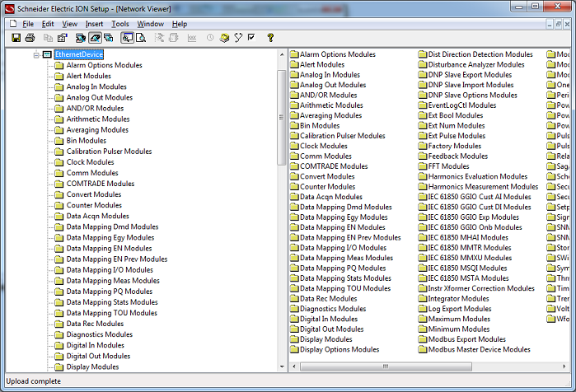Select Calibration Pulser Modules in the left tree

tap(109, 152)
